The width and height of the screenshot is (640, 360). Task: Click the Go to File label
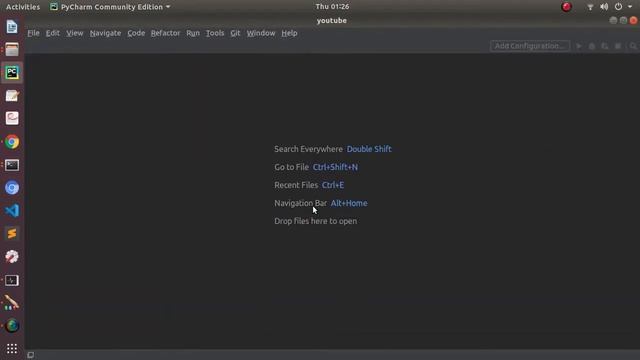291,167
